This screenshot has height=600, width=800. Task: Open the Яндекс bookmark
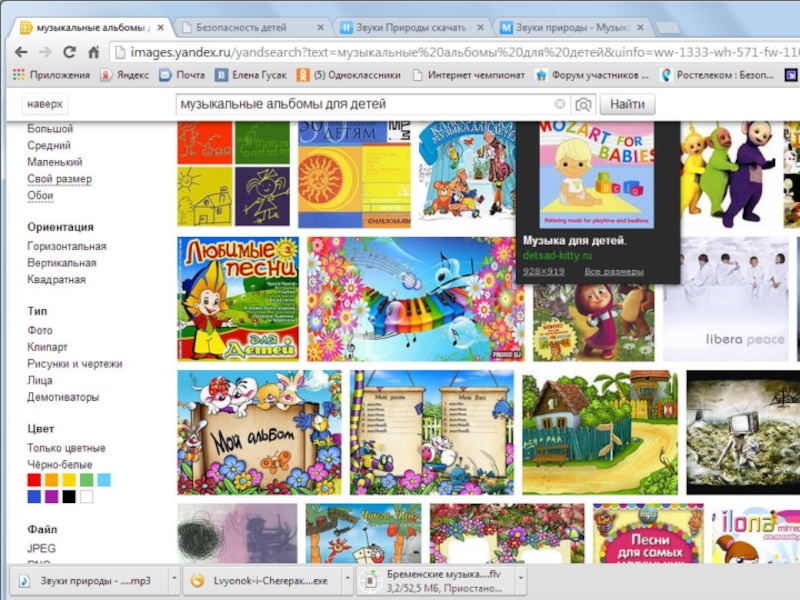tap(124, 75)
